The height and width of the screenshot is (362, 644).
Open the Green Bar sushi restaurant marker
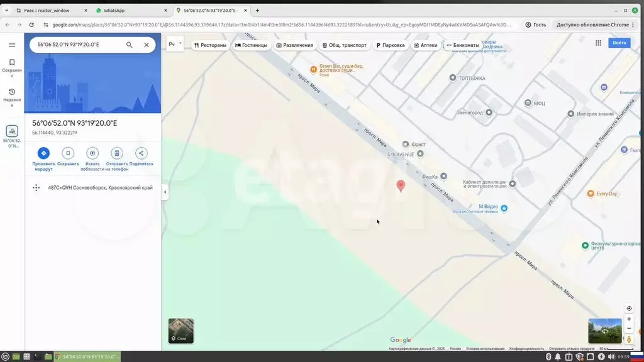pyautogui.click(x=313, y=69)
